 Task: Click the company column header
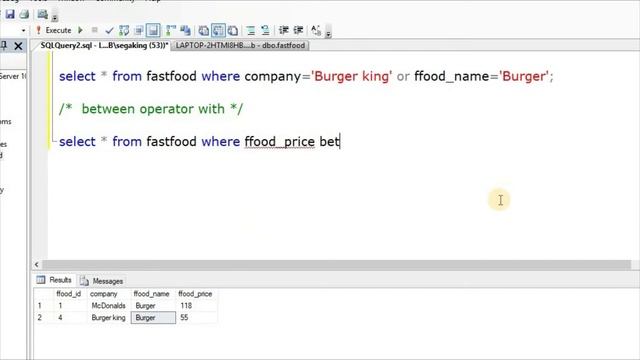[109, 294]
